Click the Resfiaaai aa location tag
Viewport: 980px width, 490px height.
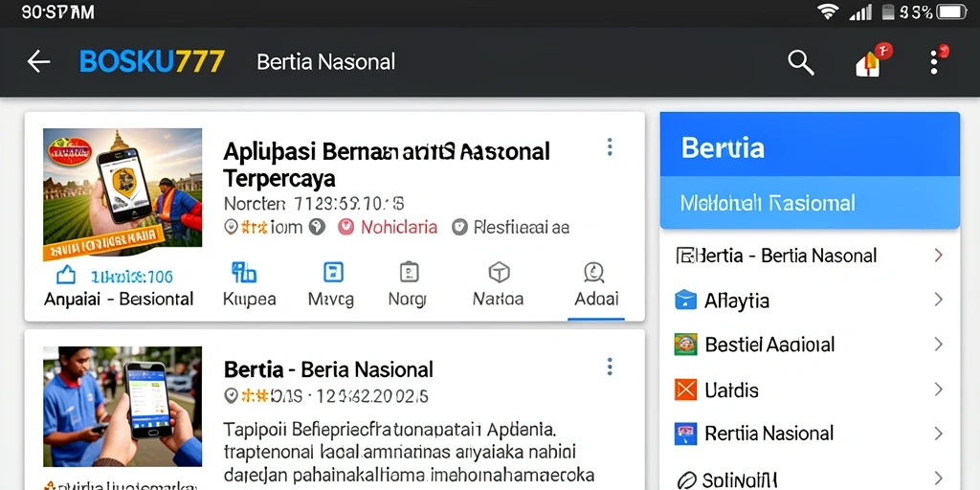click(511, 227)
